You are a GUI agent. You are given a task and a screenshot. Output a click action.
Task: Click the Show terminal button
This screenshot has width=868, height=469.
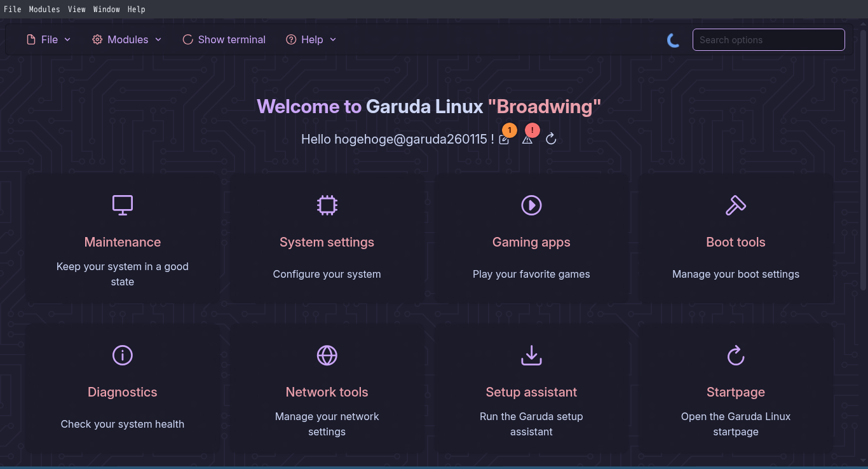224,39
